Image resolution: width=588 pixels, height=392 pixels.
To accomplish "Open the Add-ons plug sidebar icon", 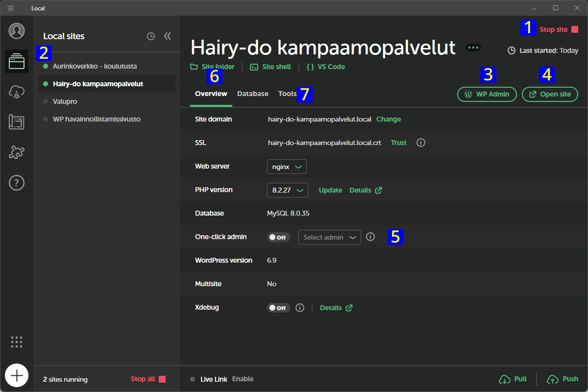I will [16, 152].
